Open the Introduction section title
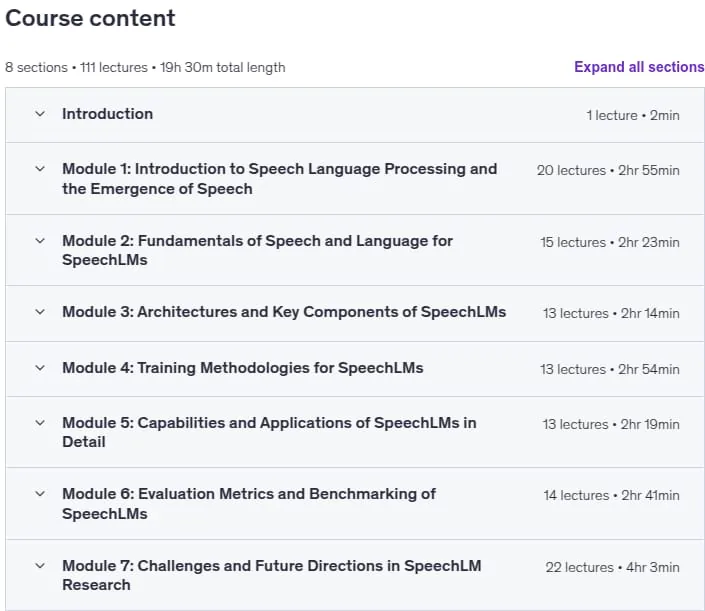Screen dimensions: 705x611 [x=107, y=114]
